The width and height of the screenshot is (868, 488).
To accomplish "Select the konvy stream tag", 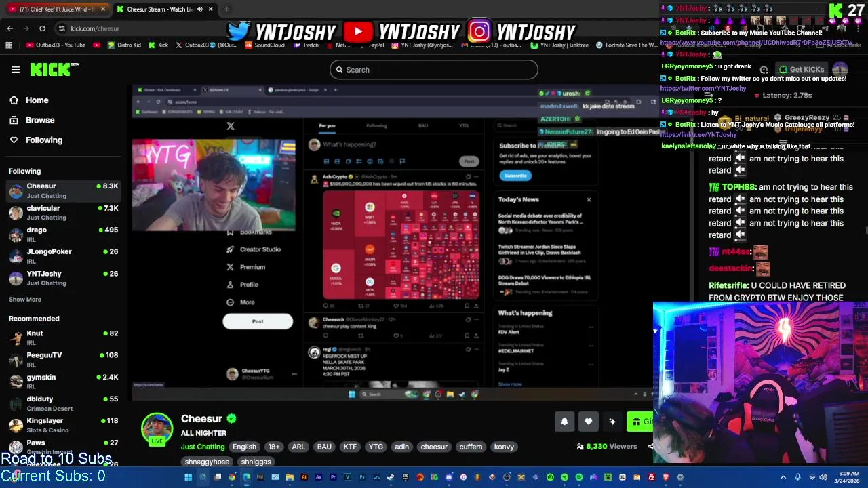I will tap(504, 447).
